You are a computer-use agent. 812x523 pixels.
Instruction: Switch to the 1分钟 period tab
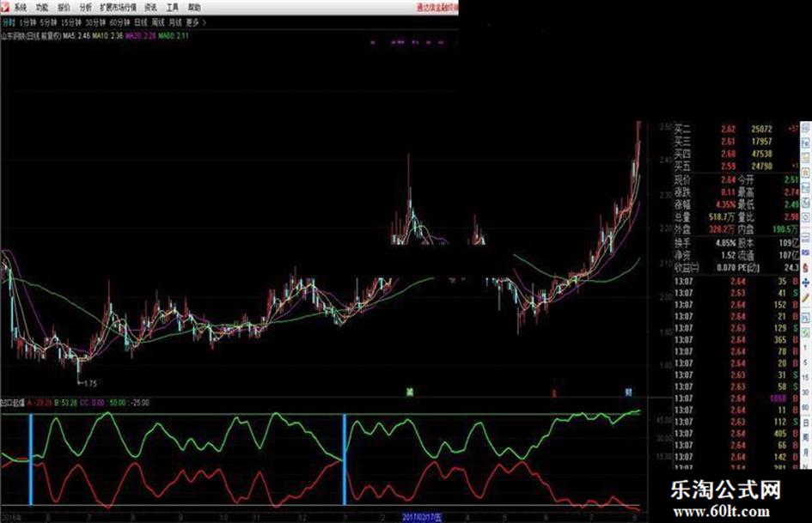[x=27, y=23]
